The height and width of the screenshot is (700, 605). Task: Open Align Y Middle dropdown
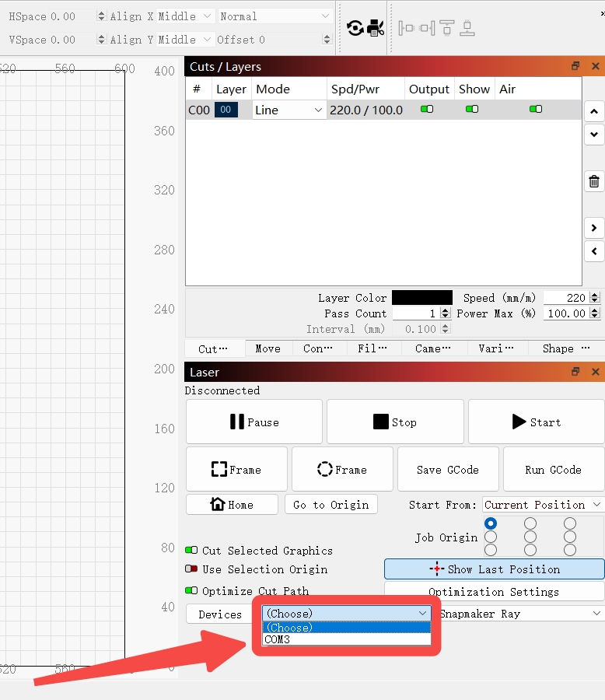click(x=184, y=40)
